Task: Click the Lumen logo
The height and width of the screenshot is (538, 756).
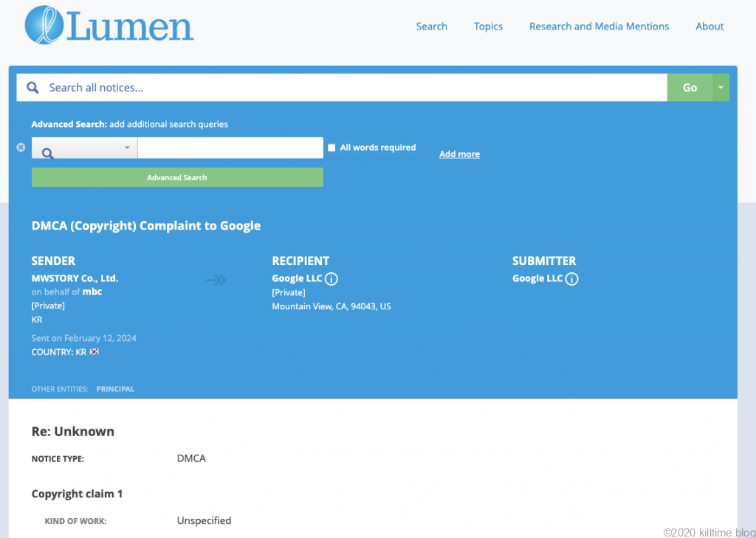Action: (109, 26)
